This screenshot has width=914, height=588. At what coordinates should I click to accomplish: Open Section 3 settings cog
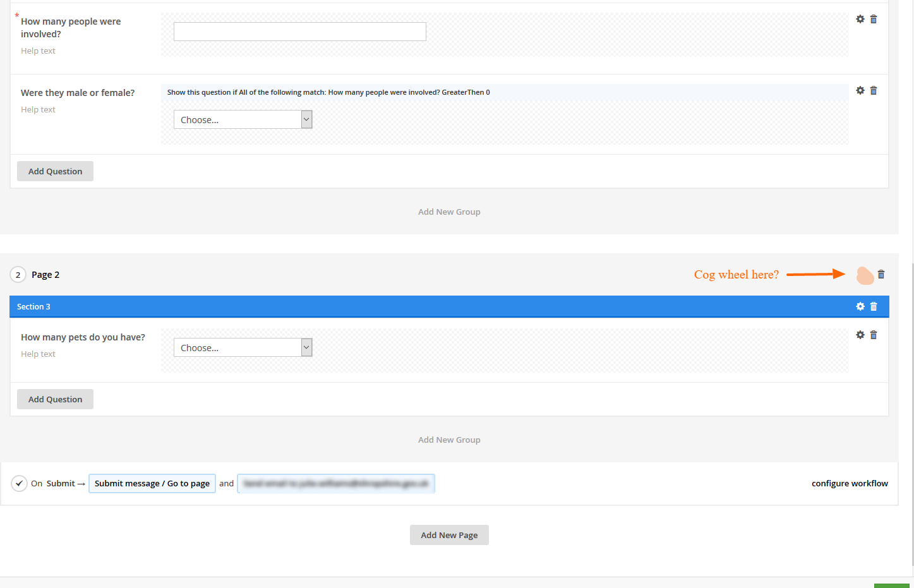(x=860, y=306)
